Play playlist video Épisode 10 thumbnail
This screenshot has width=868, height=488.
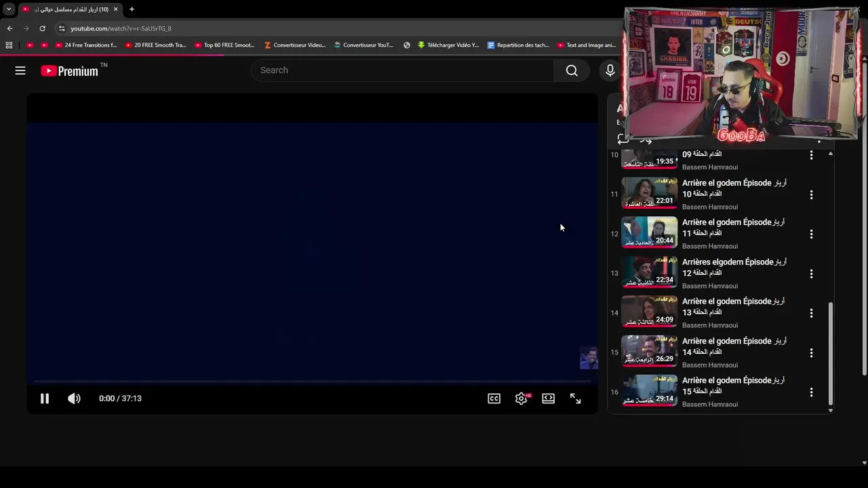point(650,193)
